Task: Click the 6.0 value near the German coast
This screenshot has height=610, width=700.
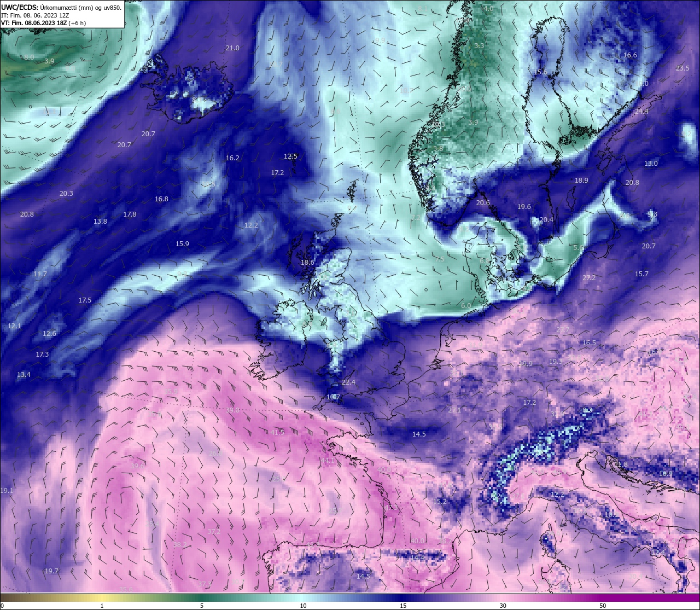Action: 466,306
